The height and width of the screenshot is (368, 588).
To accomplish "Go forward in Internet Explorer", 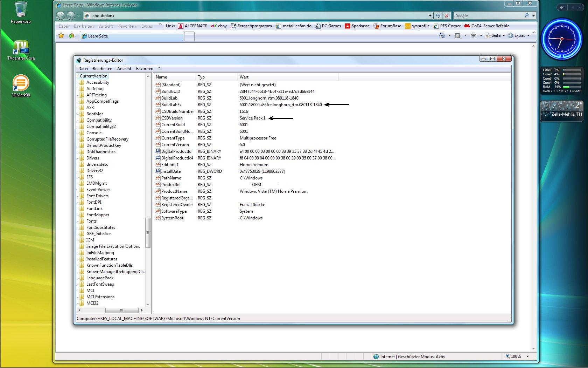I will [x=71, y=15].
